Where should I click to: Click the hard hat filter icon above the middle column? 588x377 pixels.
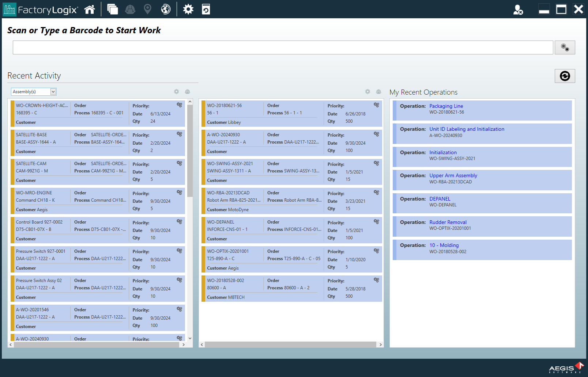[x=378, y=92]
